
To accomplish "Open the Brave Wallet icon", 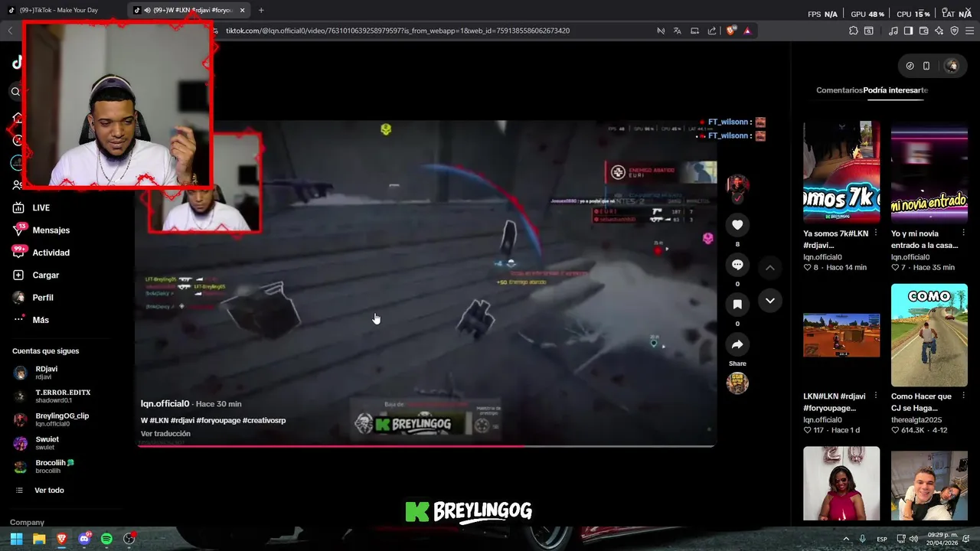I will [x=923, y=31].
